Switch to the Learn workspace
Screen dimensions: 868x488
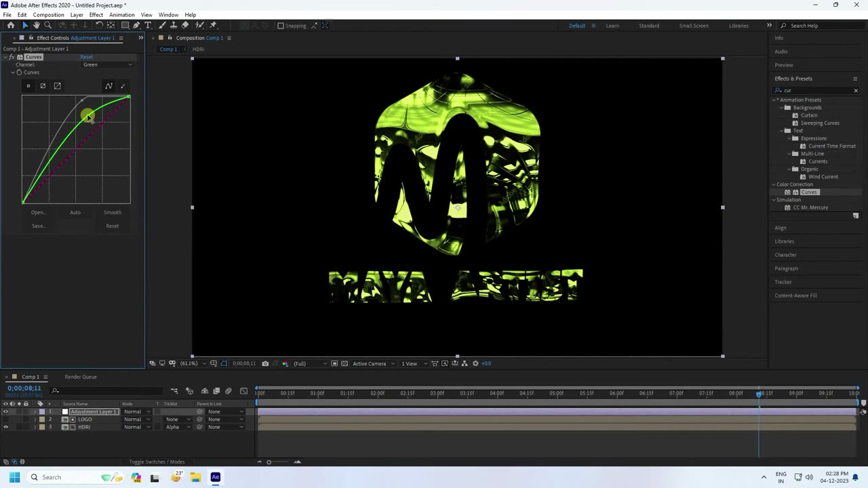pyautogui.click(x=612, y=26)
